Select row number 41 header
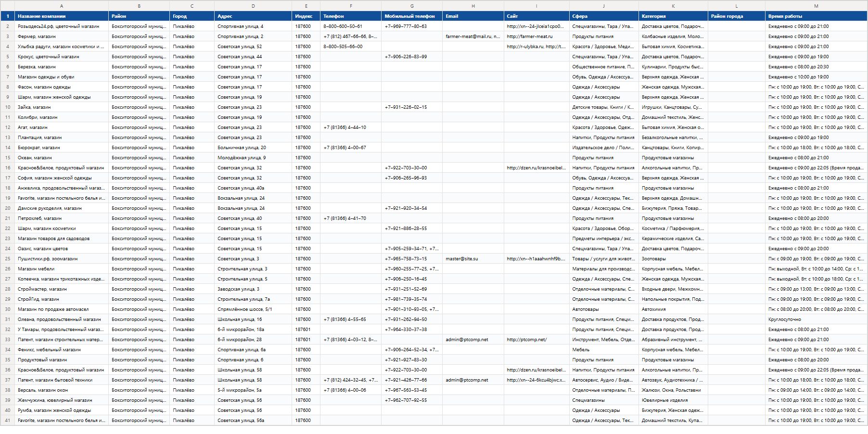The width and height of the screenshot is (868, 434). pyautogui.click(x=8, y=421)
